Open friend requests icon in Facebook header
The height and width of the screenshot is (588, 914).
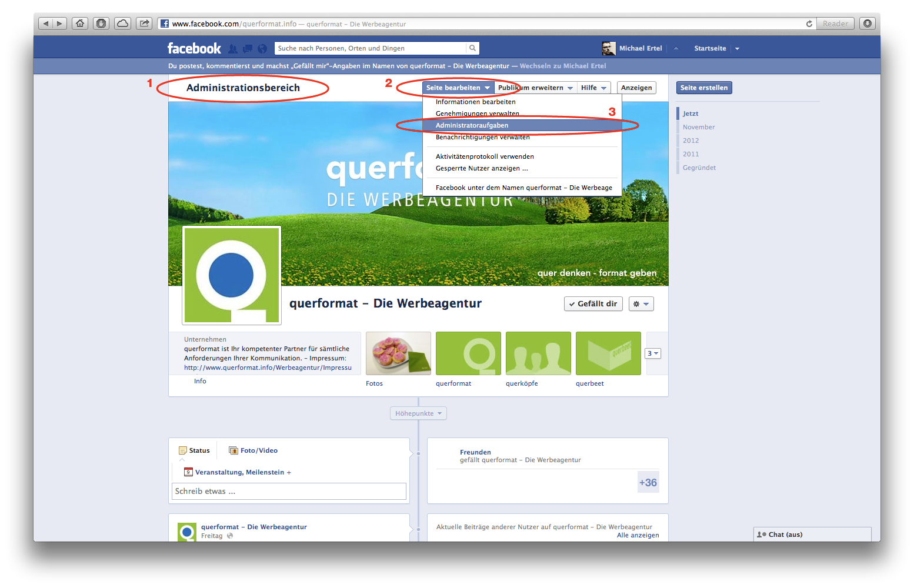point(233,49)
